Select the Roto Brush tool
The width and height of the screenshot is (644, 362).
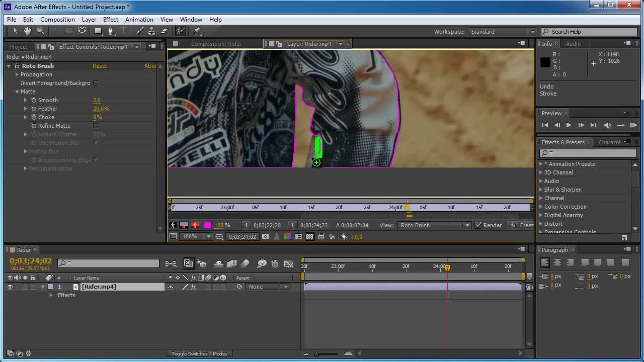tap(180, 31)
